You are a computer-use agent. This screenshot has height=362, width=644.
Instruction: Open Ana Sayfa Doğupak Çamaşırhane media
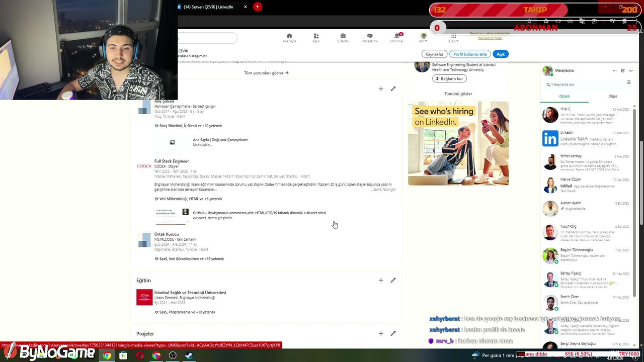[x=201, y=142]
